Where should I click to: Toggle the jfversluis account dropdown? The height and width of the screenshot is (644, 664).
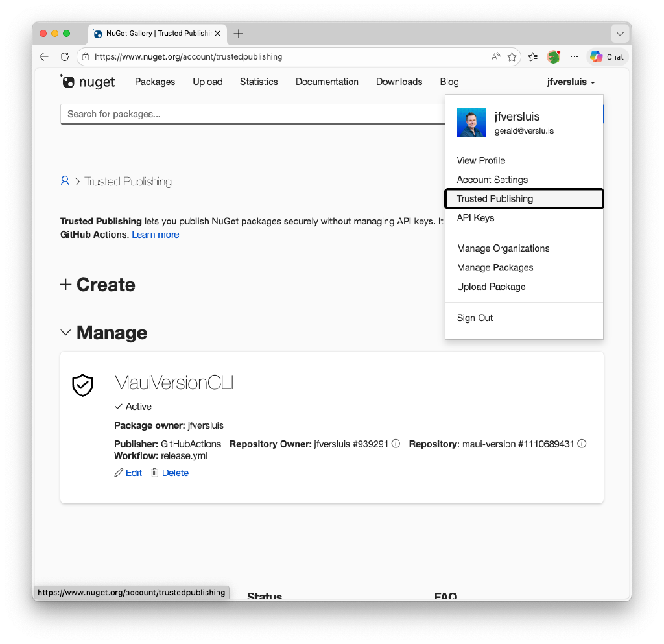tap(571, 82)
